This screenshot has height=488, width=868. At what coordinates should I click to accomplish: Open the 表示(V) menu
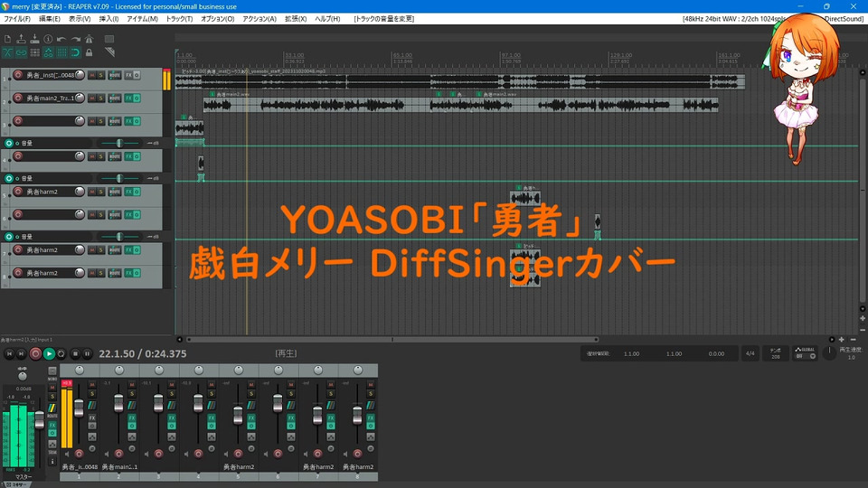(80, 18)
